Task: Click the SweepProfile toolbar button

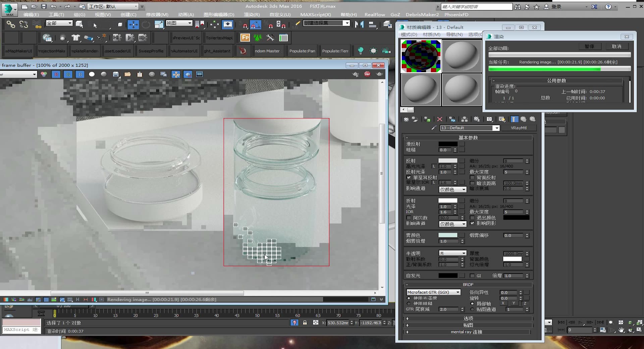Action: [151, 51]
